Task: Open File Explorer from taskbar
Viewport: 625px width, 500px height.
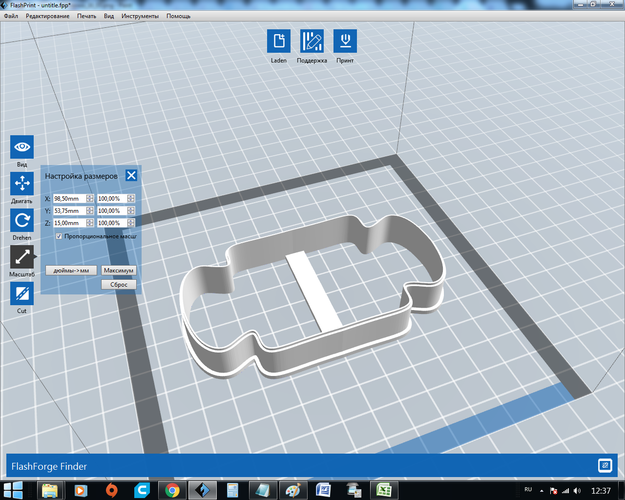Action: [x=50, y=490]
